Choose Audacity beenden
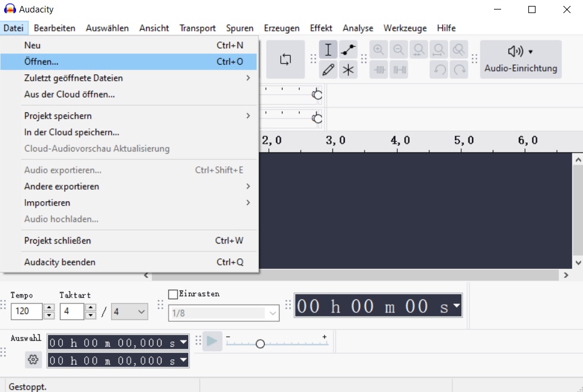Viewport: 583px width, 392px height. [x=129, y=262]
